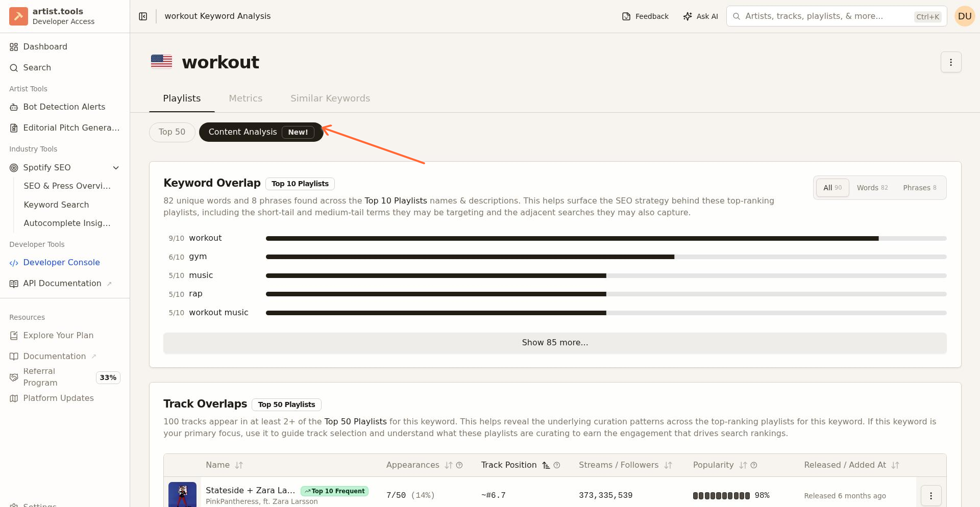
Task: Collapse the sidebar panel icon
Action: (x=143, y=16)
